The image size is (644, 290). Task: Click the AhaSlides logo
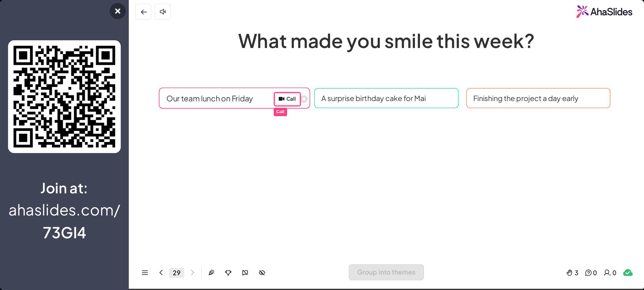604,12
